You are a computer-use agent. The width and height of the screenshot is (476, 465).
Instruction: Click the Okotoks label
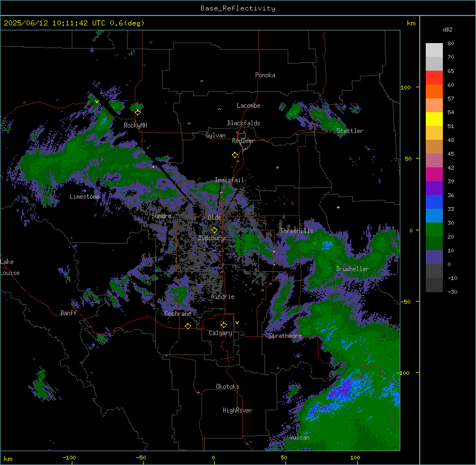point(228,387)
